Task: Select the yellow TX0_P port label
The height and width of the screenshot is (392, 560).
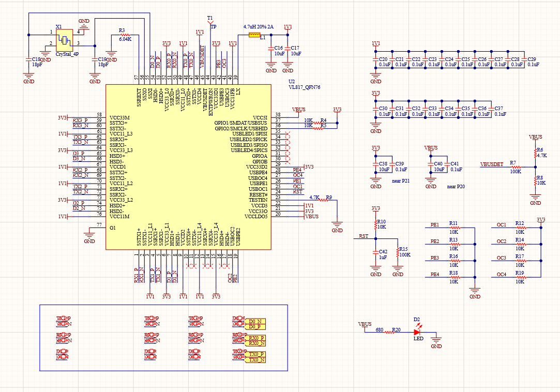Action: (255, 354)
